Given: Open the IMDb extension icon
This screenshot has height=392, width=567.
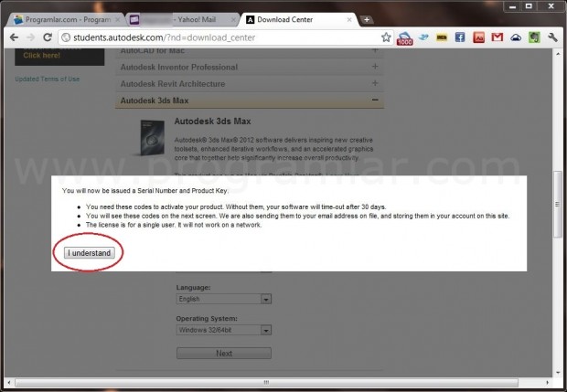Looking at the screenshot, I should tap(442, 37).
